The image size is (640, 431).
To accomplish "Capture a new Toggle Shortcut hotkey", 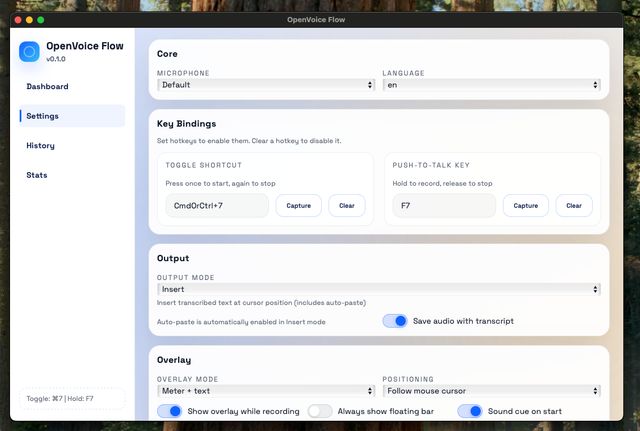I will coord(299,206).
